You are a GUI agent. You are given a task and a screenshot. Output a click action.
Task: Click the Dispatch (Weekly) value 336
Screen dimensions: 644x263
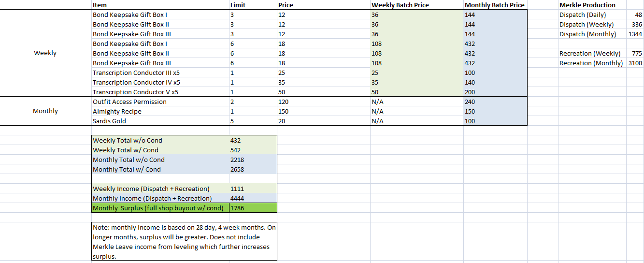(635, 24)
